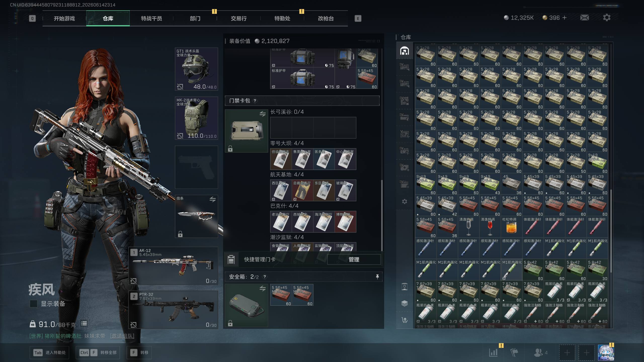Open the 交易行 tab
644x362 pixels.
(239, 18)
